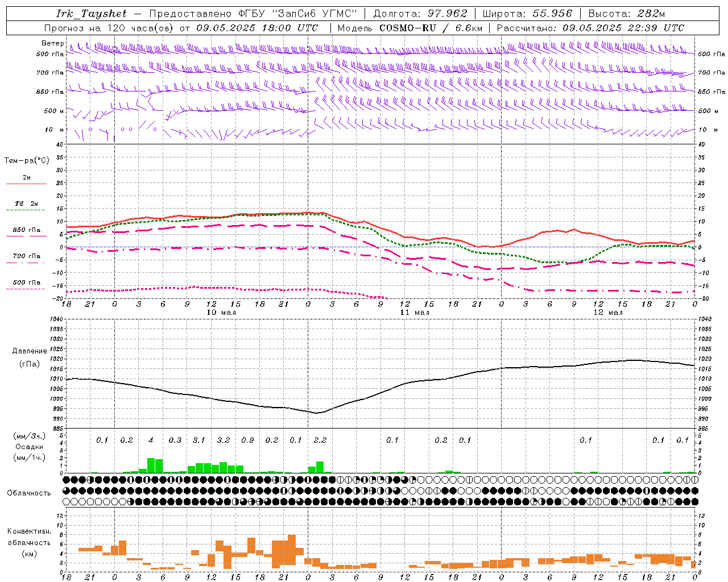Click the (мм/1ч.) precipitation unit label
Screen dimensions: 728x582
tap(31, 458)
